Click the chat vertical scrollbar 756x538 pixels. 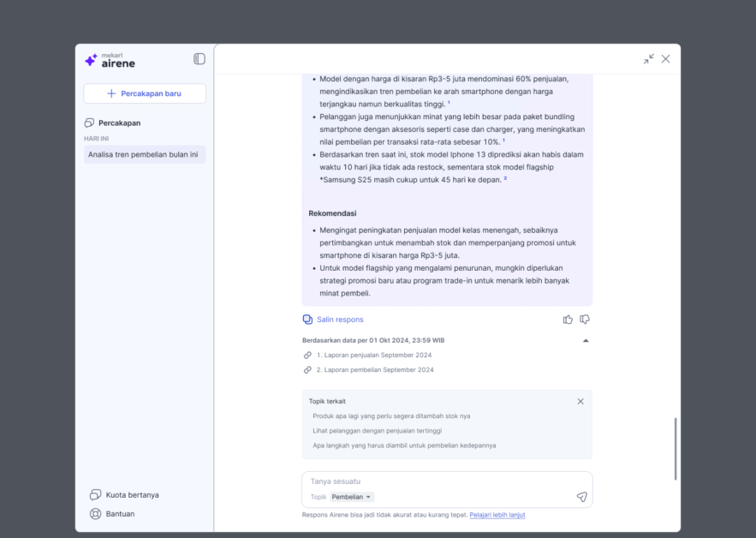click(676, 449)
